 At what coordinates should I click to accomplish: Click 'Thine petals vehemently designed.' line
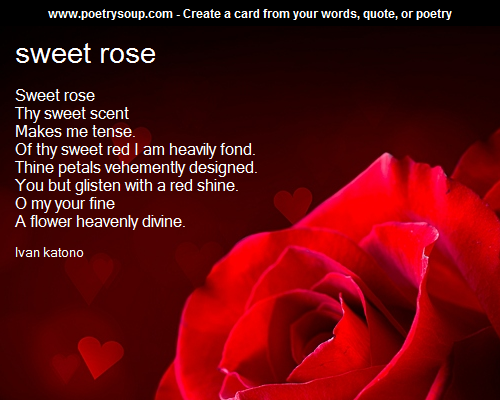[136, 167]
